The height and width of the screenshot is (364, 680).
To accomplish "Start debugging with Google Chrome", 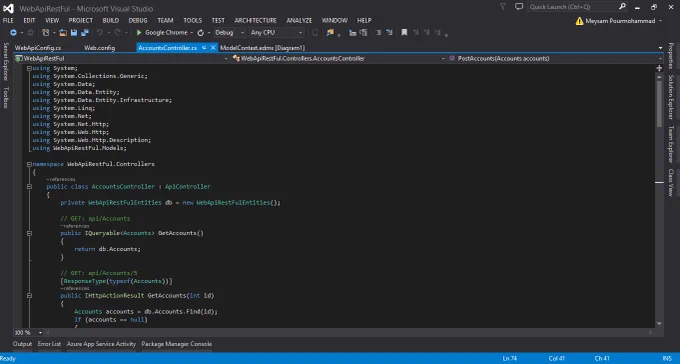I will (162, 33).
